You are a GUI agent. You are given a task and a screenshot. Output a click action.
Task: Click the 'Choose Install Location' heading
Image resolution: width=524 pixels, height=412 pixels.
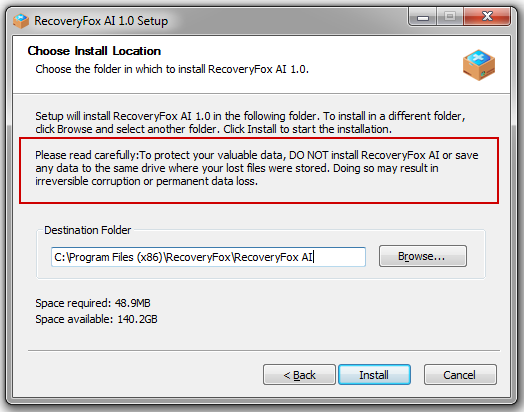pyautogui.click(x=94, y=51)
